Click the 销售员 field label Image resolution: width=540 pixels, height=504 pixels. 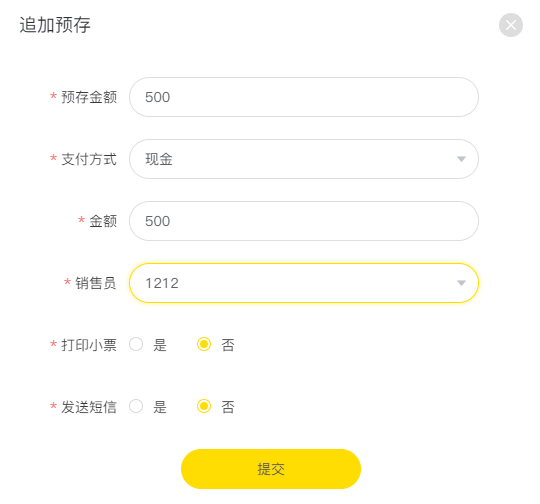point(96,283)
